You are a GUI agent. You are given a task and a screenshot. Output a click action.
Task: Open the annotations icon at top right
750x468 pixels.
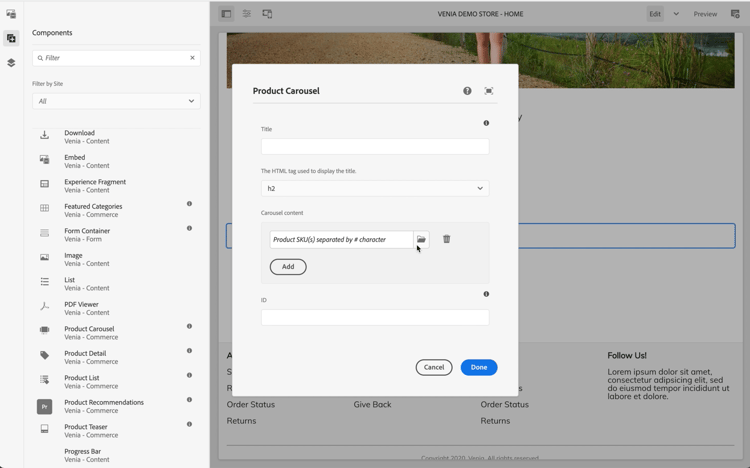(735, 14)
